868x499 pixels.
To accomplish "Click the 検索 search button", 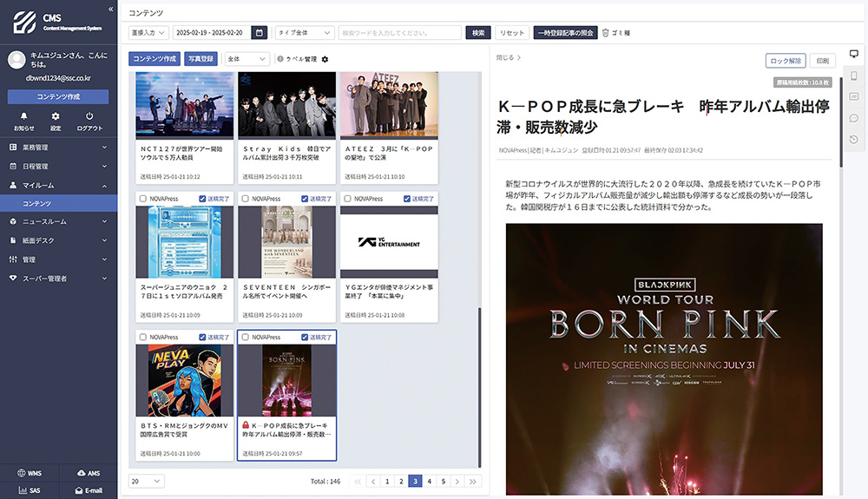I will click(x=478, y=33).
